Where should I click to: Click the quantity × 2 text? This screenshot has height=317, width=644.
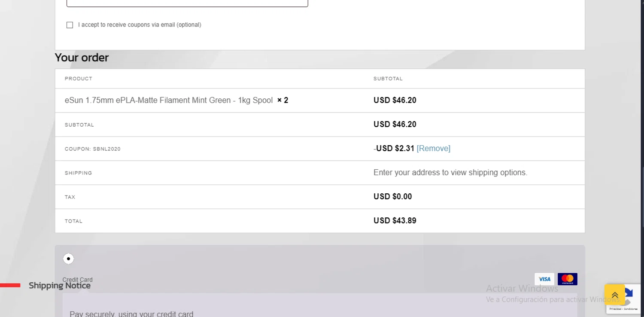283,100
